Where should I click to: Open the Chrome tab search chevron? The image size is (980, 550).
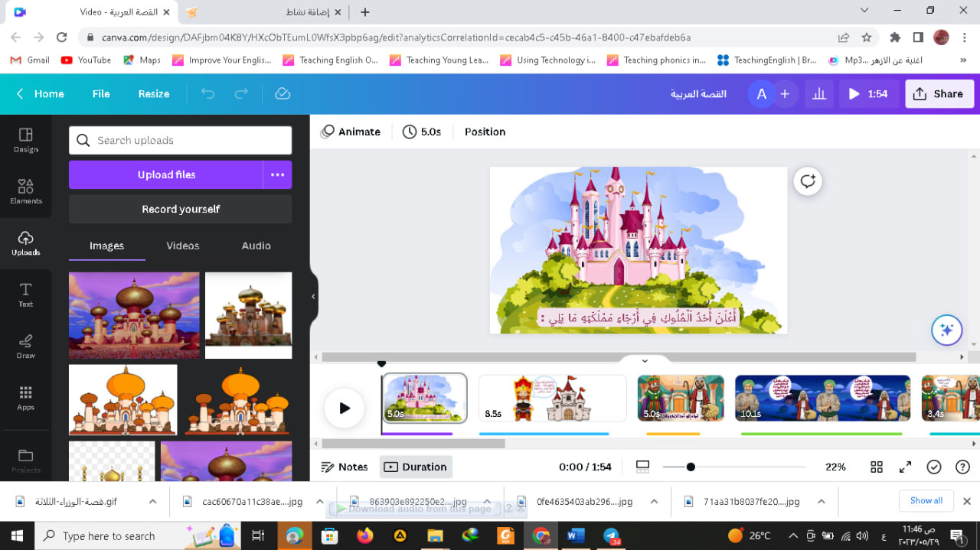864,11
